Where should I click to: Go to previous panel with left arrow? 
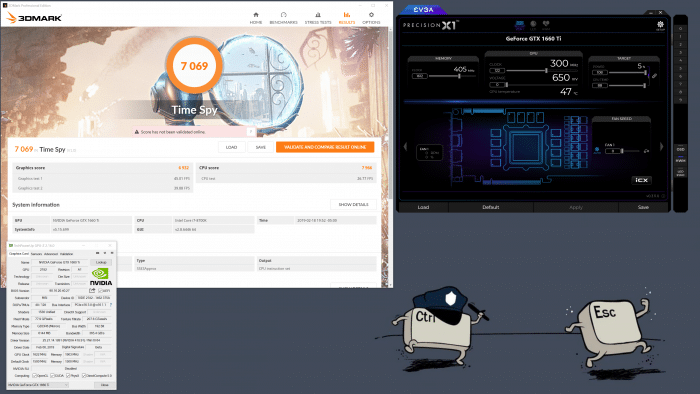pyautogui.click(x=405, y=146)
